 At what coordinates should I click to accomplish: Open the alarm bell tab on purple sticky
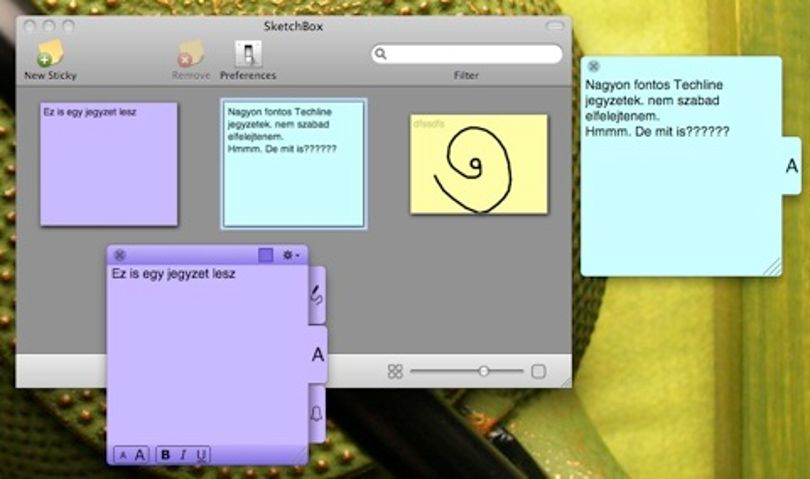point(317,413)
